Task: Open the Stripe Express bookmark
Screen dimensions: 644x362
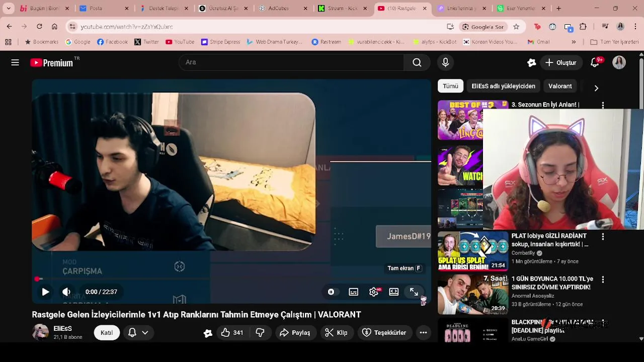Action: (x=220, y=42)
